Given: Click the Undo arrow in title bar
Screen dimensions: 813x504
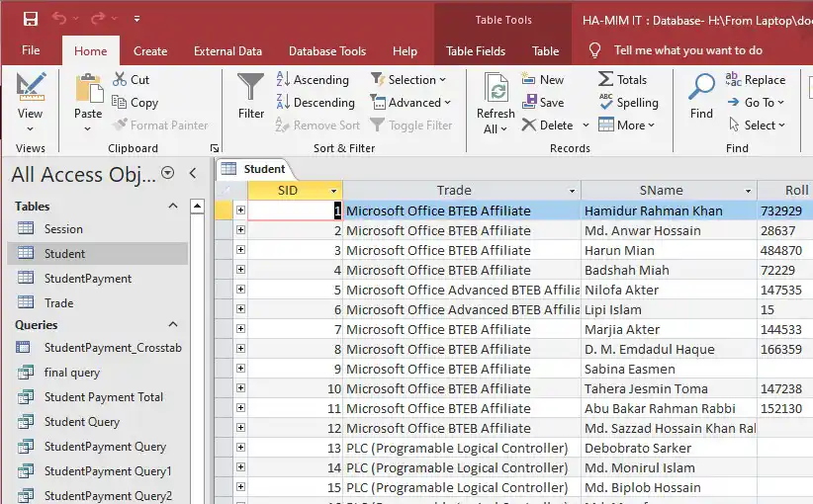Looking at the screenshot, I should tap(59, 19).
